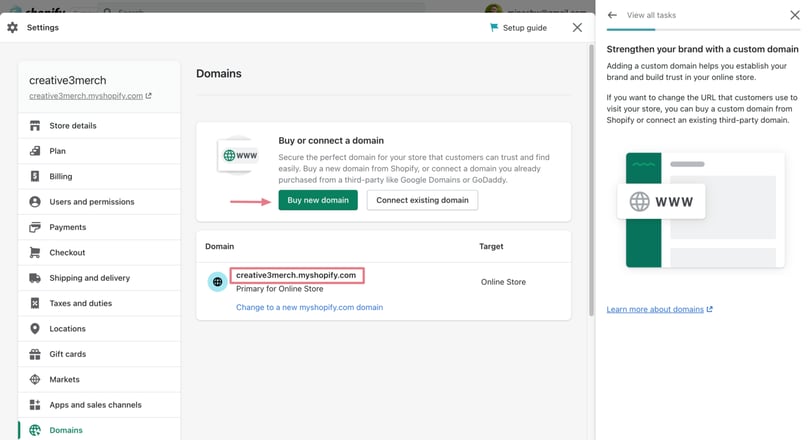The width and height of the screenshot is (812, 440).
Task: Click external icon after Learn more about domains
Action: coord(709,309)
